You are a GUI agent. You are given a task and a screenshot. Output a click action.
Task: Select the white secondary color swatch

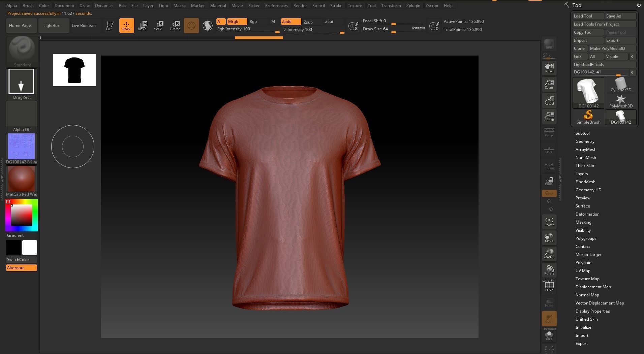(30, 248)
